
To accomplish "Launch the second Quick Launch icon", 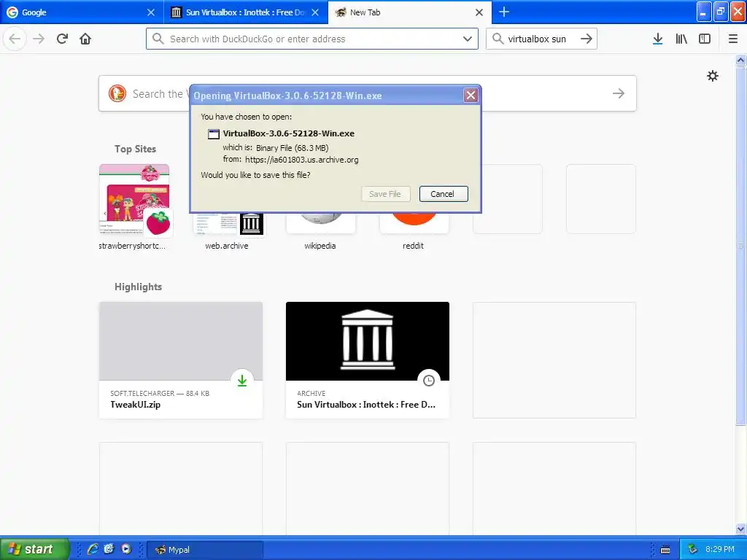I will tap(109, 549).
